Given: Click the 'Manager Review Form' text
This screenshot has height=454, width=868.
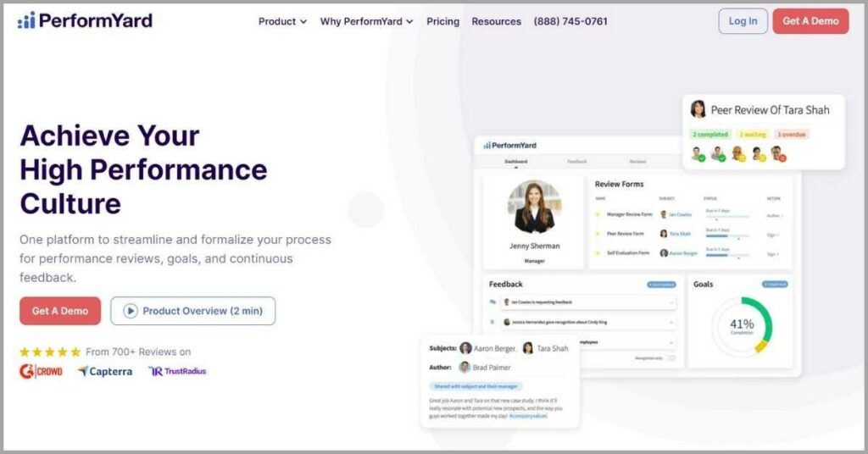Looking at the screenshot, I should 630,214.
